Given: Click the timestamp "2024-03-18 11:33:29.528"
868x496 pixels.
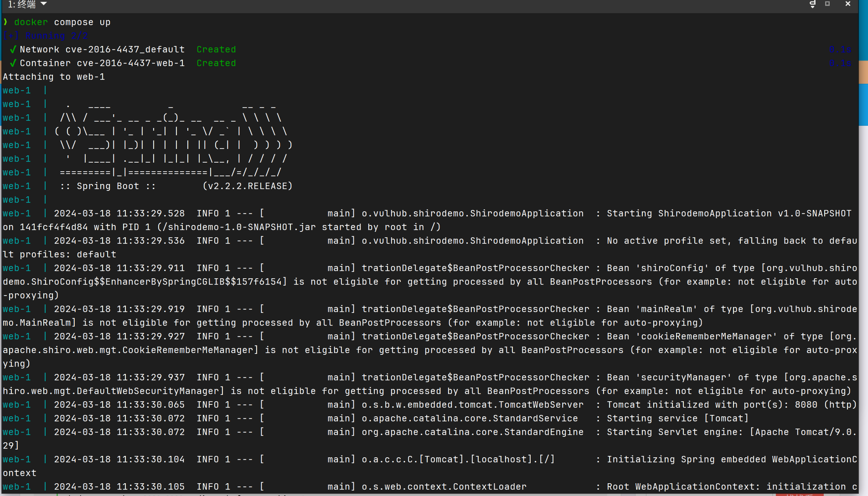Looking at the screenshot, I should (119, 214).
